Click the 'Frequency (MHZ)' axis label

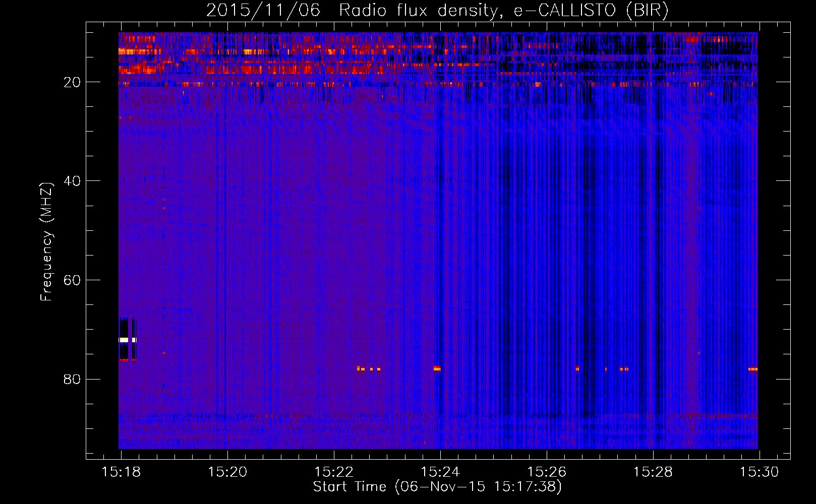tap(46, 242)
